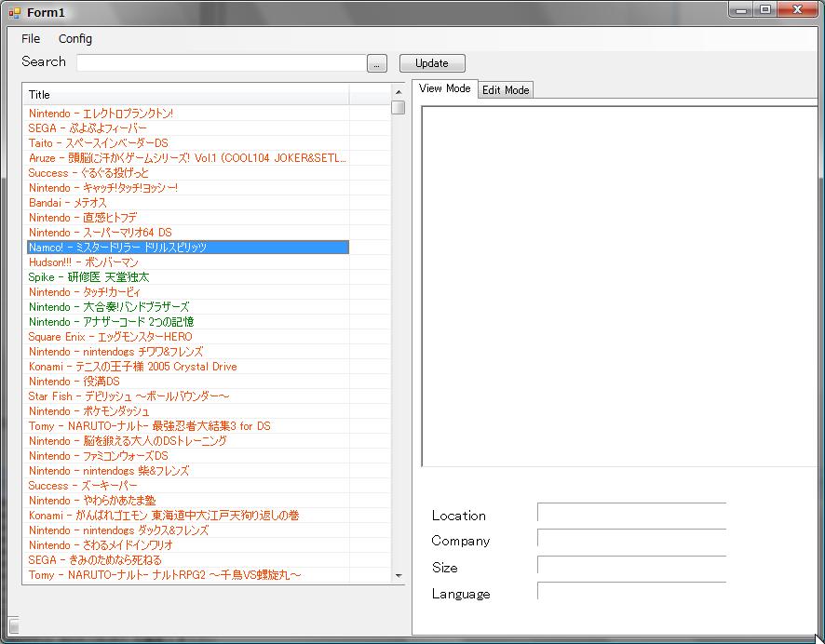The image size is (825, 644).
Task: Click the ellipsis browse button beside Search
Action: 377,63
